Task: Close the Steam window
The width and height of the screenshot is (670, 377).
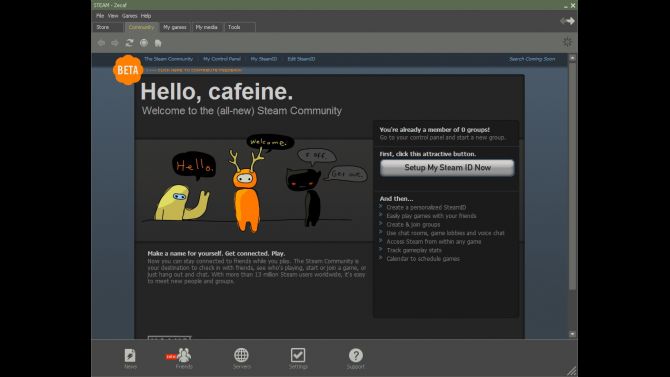Action: pos(573,6)
